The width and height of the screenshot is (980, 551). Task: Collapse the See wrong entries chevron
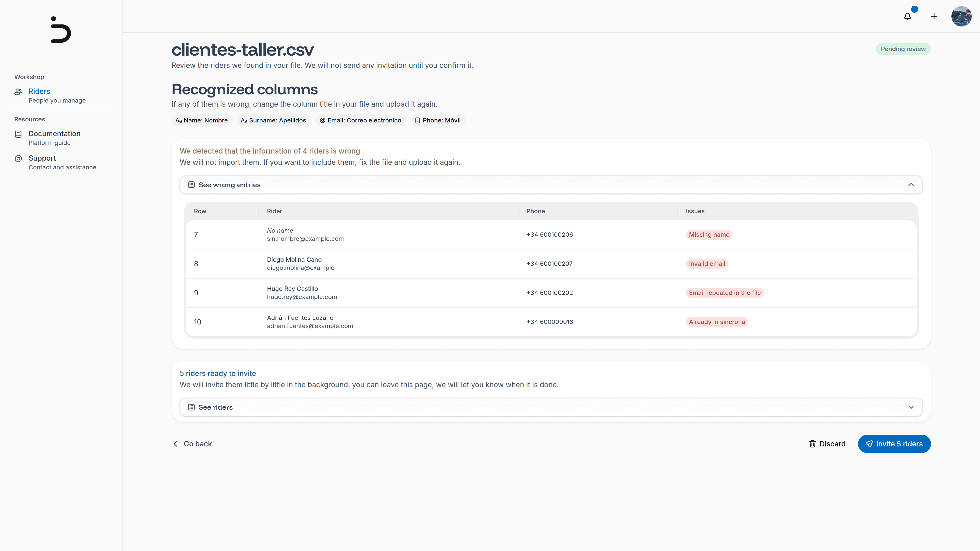click(911, 185)
